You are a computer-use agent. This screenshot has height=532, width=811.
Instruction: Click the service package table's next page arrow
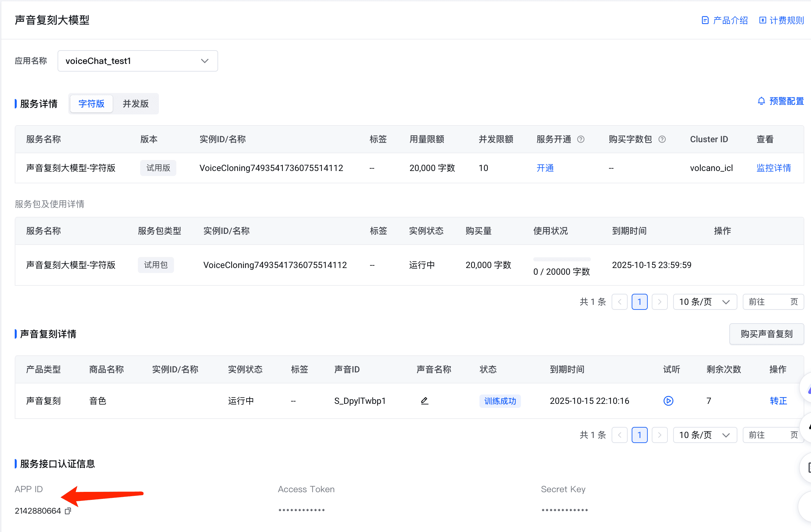[x=659, y=302]
